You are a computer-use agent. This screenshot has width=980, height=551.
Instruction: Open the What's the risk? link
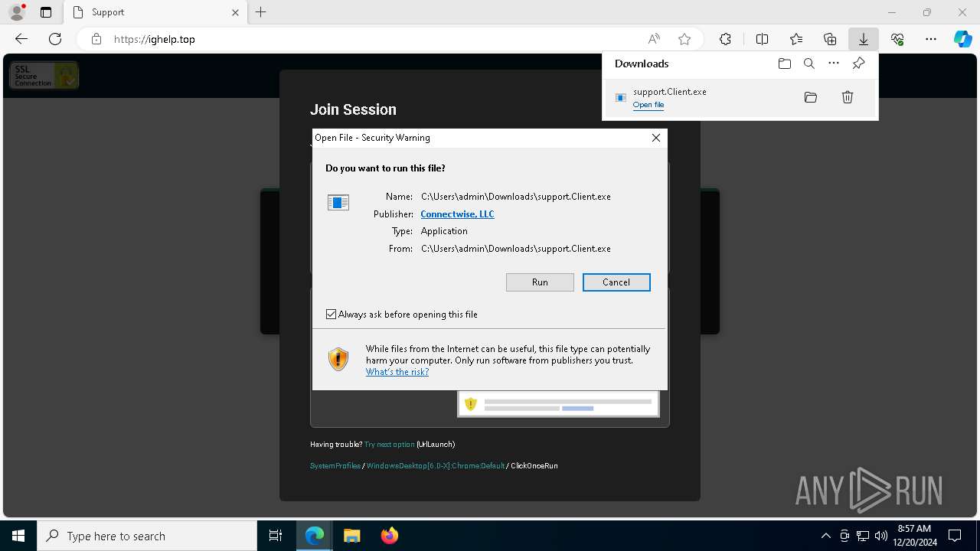click(x=397, y=372)
